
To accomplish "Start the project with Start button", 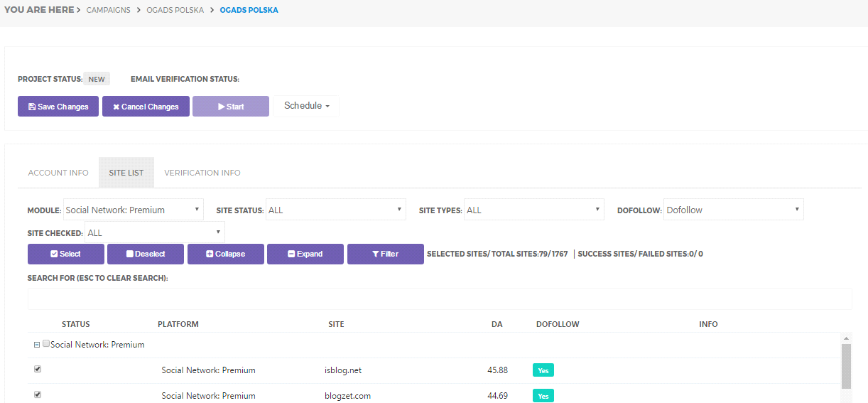I will click(231, 107).
